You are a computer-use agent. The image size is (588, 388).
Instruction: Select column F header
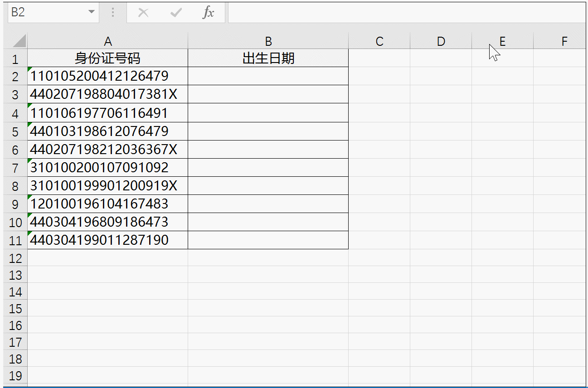click(564, 42)
